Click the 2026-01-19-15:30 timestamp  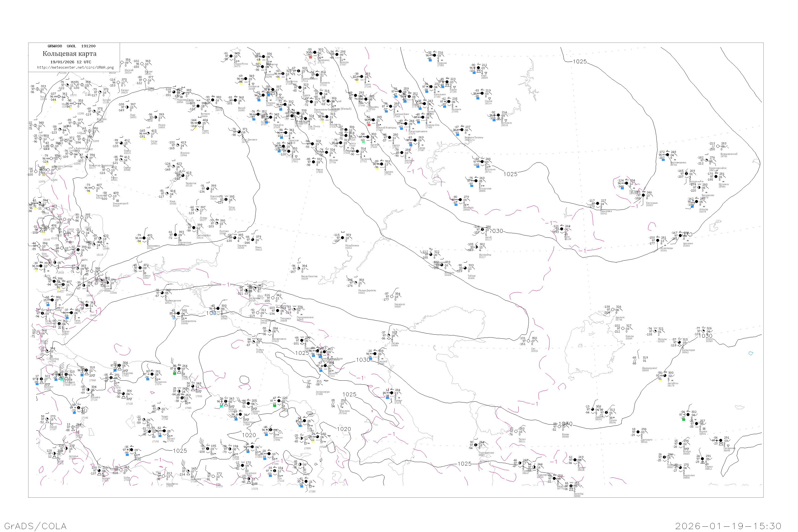(x=728, y=526)
